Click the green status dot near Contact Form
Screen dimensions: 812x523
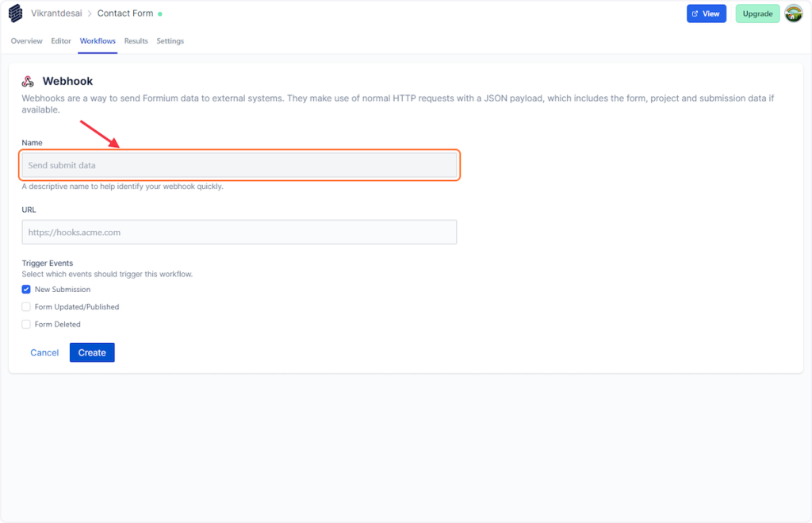(160, 13)
